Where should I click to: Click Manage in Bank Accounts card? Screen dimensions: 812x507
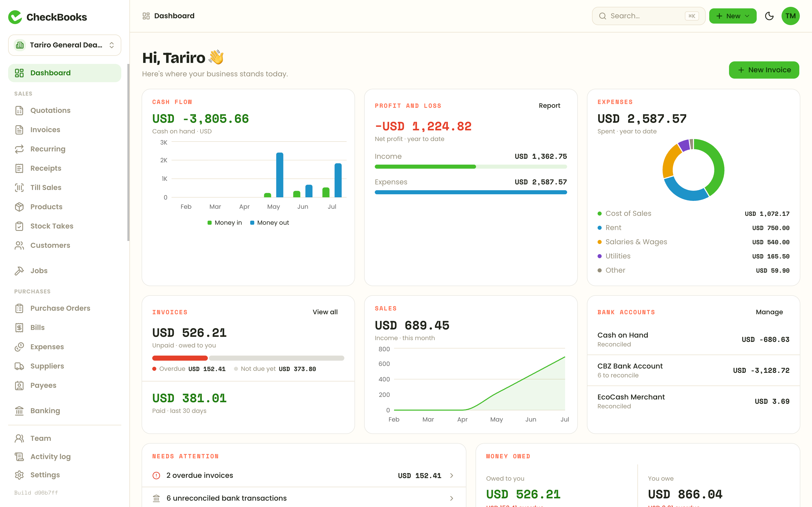click(769, 312)
